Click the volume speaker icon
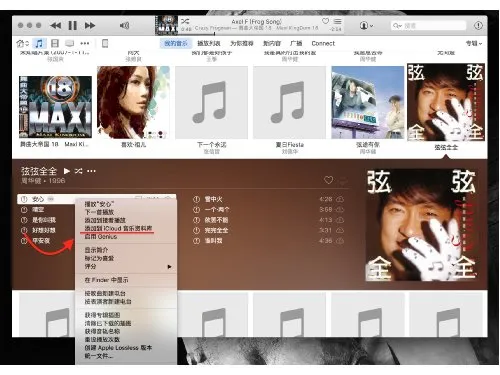 coord(124,25)
